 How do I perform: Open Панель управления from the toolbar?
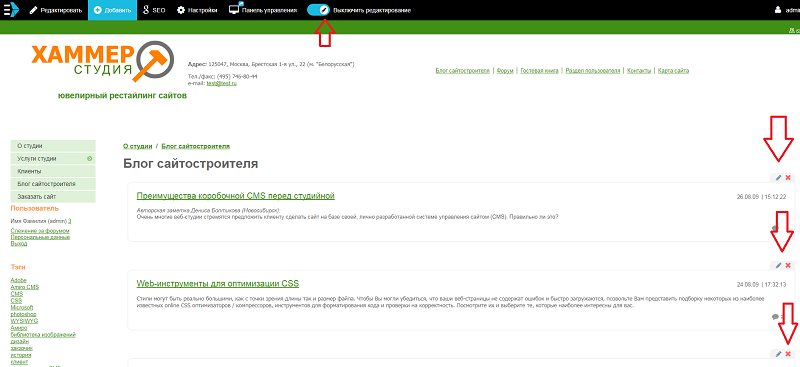(x=263, y=10)
